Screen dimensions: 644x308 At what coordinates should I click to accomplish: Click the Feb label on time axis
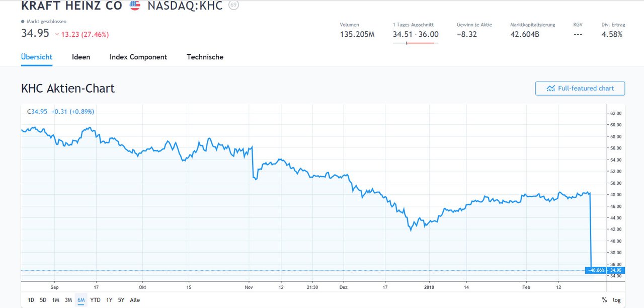coord(526,287)
